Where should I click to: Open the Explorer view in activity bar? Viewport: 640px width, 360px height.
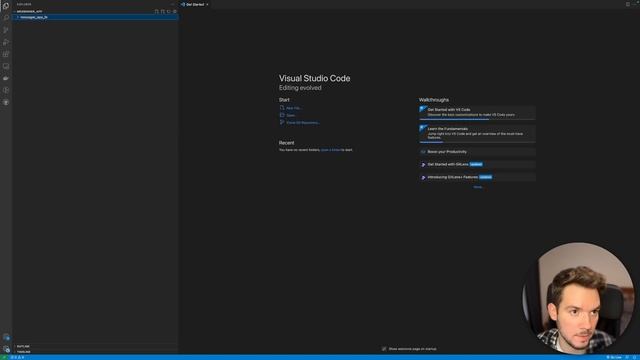point(6,6)
